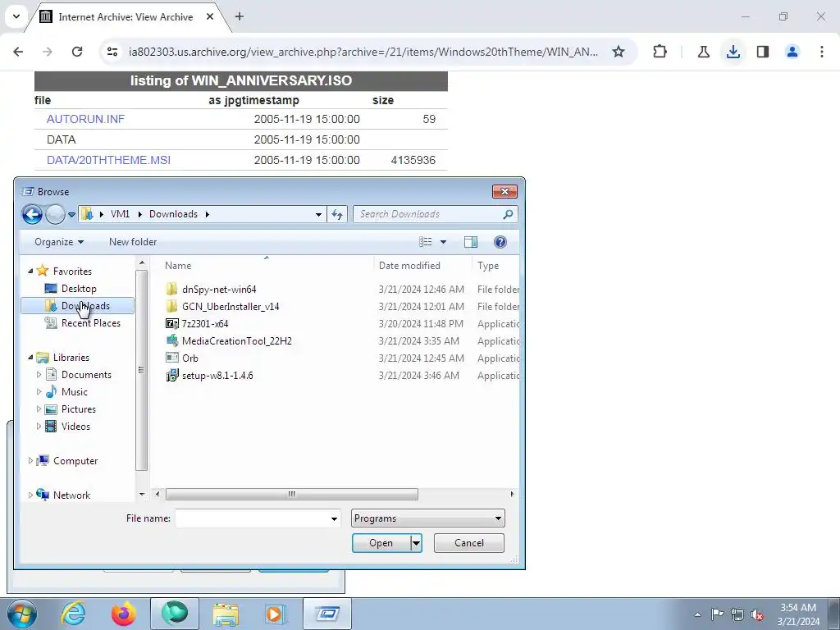This screenshot has width=840, height=630.
Task: Select the GCN_UberInstaller_v14 folder
Action: 231,307
